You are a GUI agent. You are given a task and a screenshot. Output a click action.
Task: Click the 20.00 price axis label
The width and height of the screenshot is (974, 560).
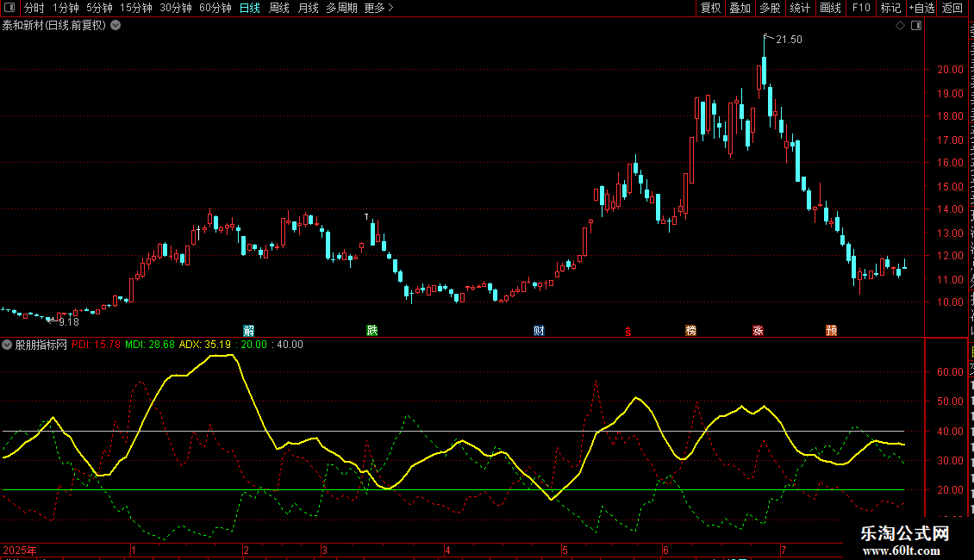(x=951, y=70)
